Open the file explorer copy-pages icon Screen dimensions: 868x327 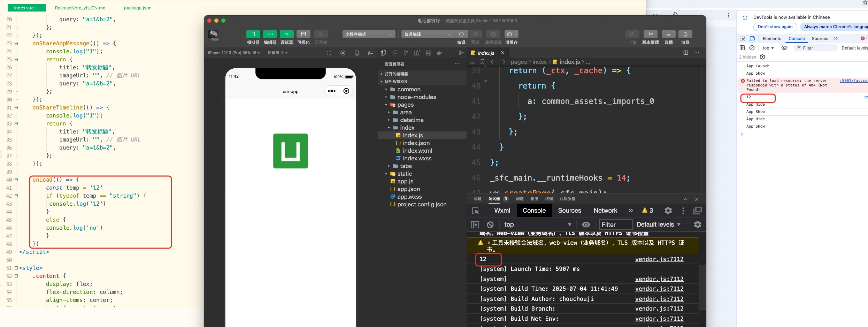(x=384, y=53)
